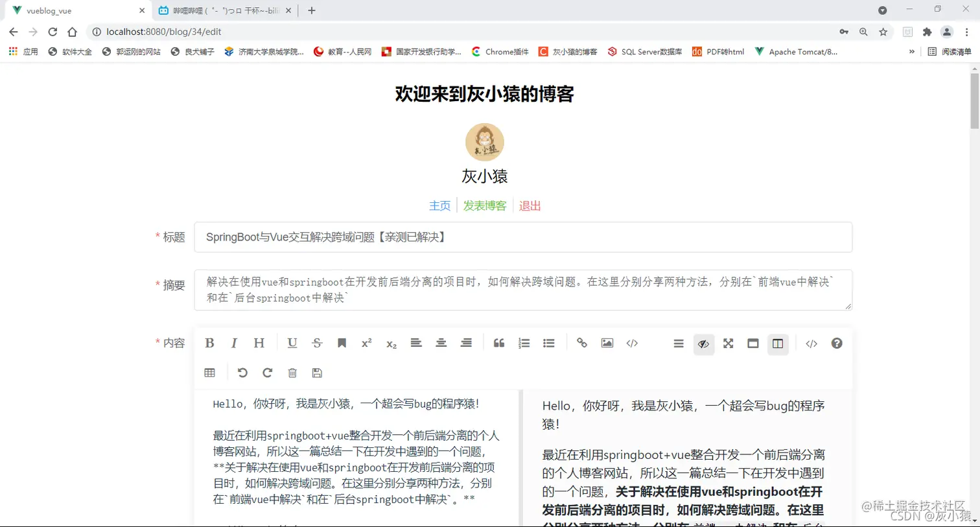Image resolution: width=980 pixels, height=527 pixels.
Task: Open PDF转html bookmark
Action: coord(718,51)
